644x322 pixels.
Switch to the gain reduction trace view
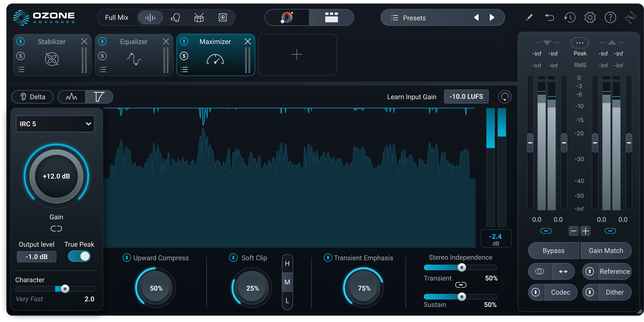99,97
